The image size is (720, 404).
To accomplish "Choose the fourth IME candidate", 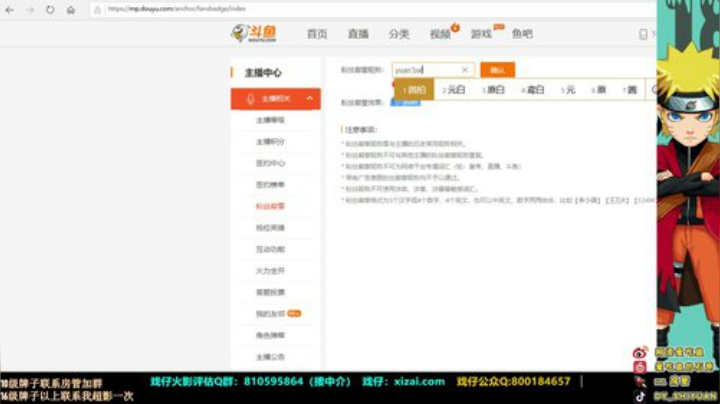I will [533, 90].
